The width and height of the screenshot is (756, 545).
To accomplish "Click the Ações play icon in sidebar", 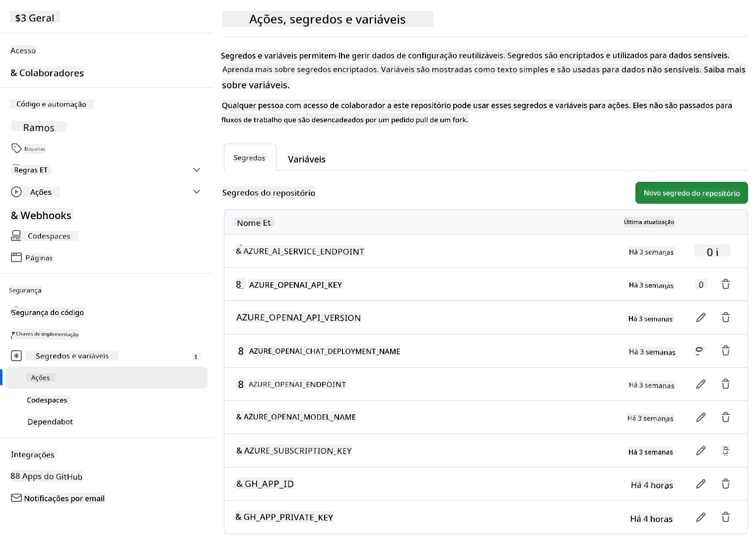I will (16, 192).
